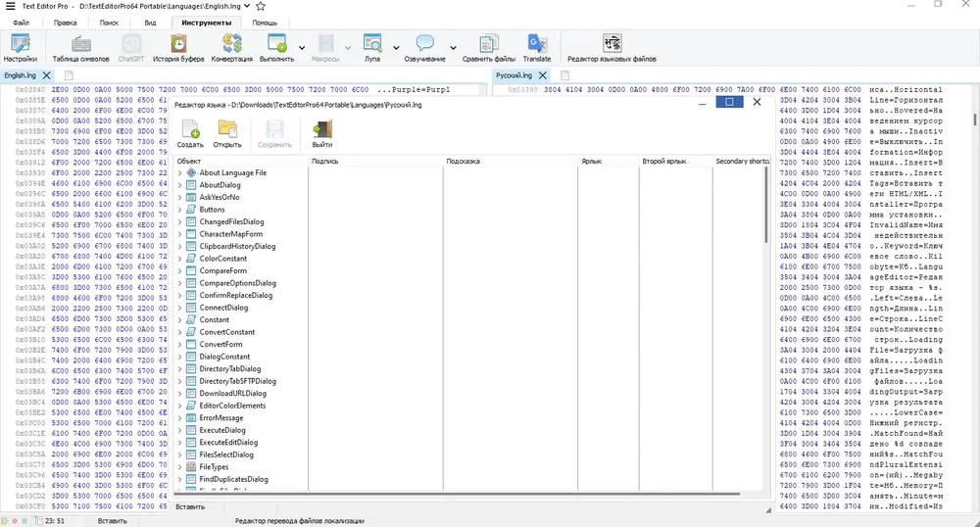The height and width of the screenshot is (527, 980).
Task: Expand the AboutDialog tree node
Action: click(x=180, y=185)
